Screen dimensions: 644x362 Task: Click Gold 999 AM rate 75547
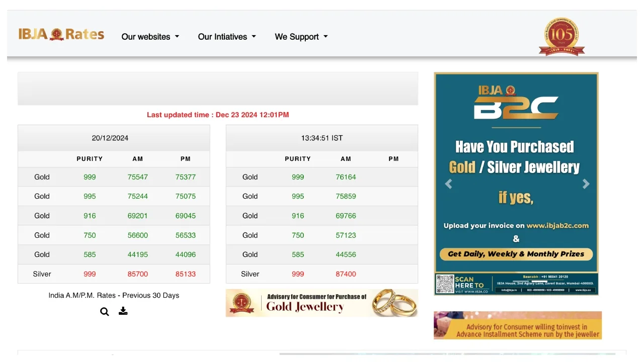138,177
